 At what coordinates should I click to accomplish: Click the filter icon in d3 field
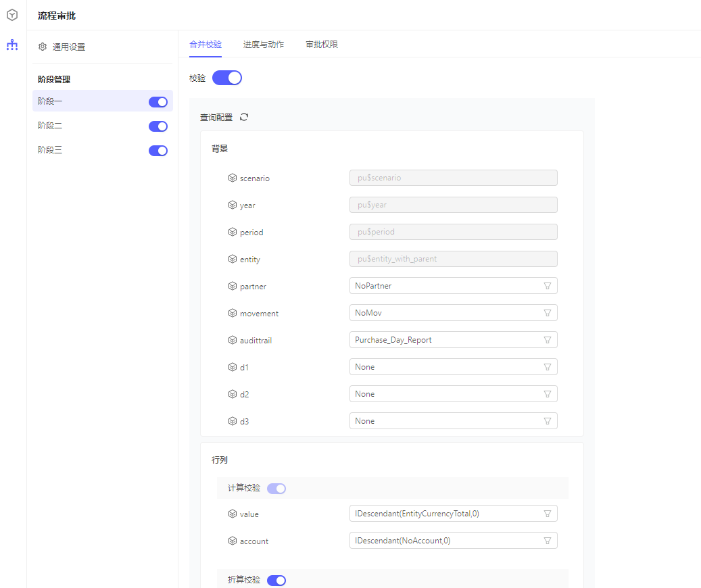pos(548,421)
